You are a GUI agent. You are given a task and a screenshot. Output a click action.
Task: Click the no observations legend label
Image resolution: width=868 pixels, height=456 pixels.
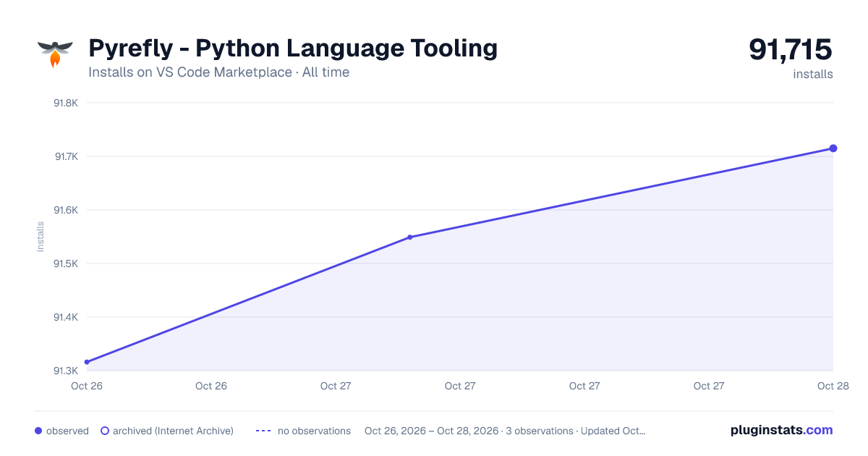click(x=314, y=431)
